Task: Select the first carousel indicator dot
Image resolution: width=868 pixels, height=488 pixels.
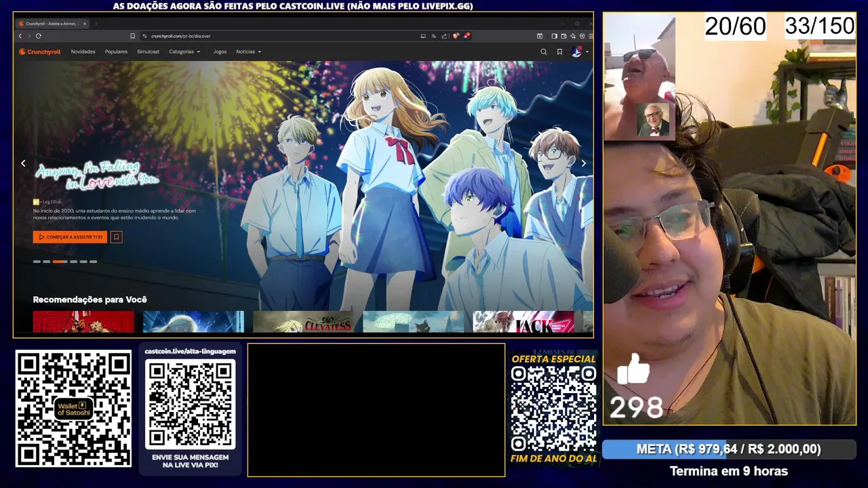Action: click(x=37, y=262)
